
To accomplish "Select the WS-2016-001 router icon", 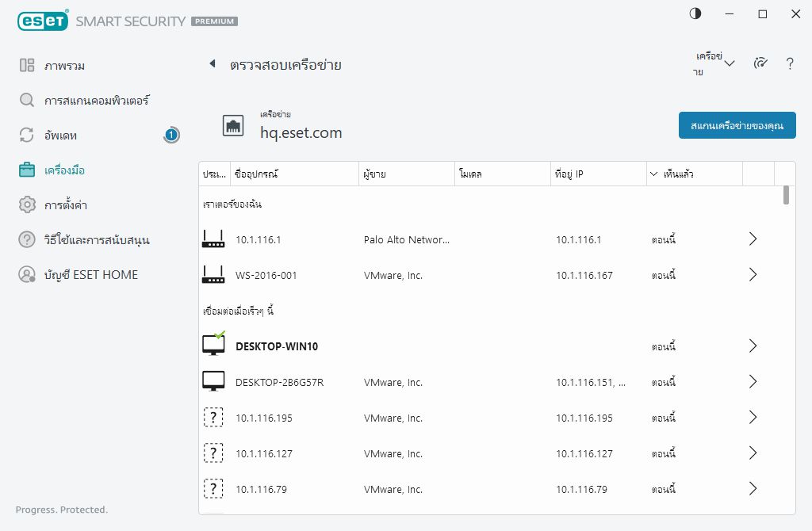I will 213,275.
